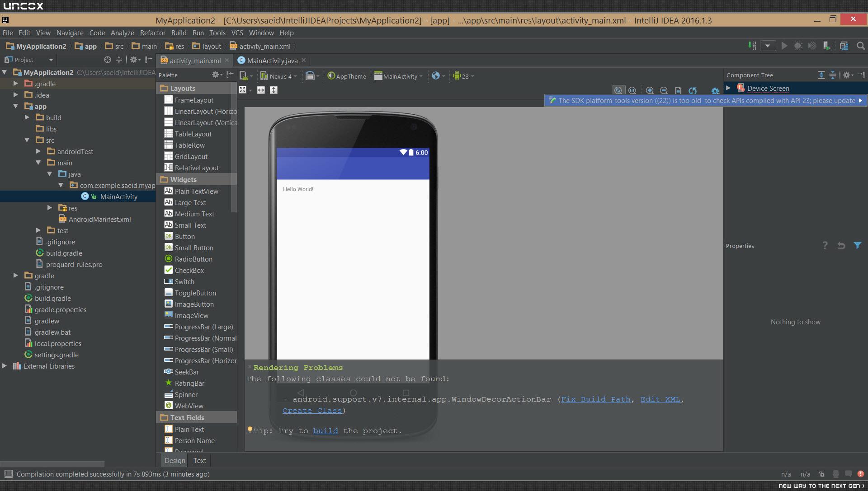Collapse all in Component Tree
This screenshot has width=868, height=491.
point(833,75)
